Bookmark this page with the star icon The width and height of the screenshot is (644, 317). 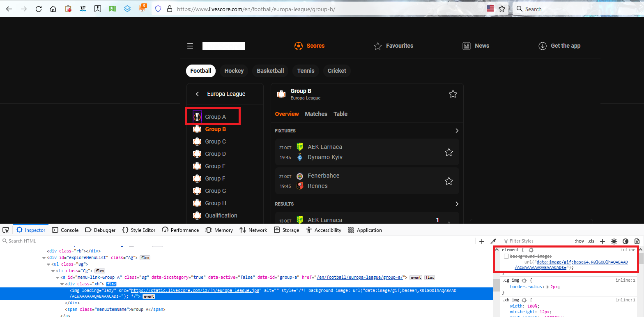501,9
